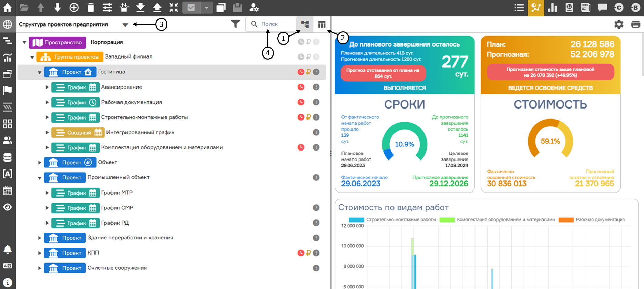Image resolution: width=644 pixels, height=289 pixels.
Task: Delete selected item with trash icon
Action: tap(91, 8)
